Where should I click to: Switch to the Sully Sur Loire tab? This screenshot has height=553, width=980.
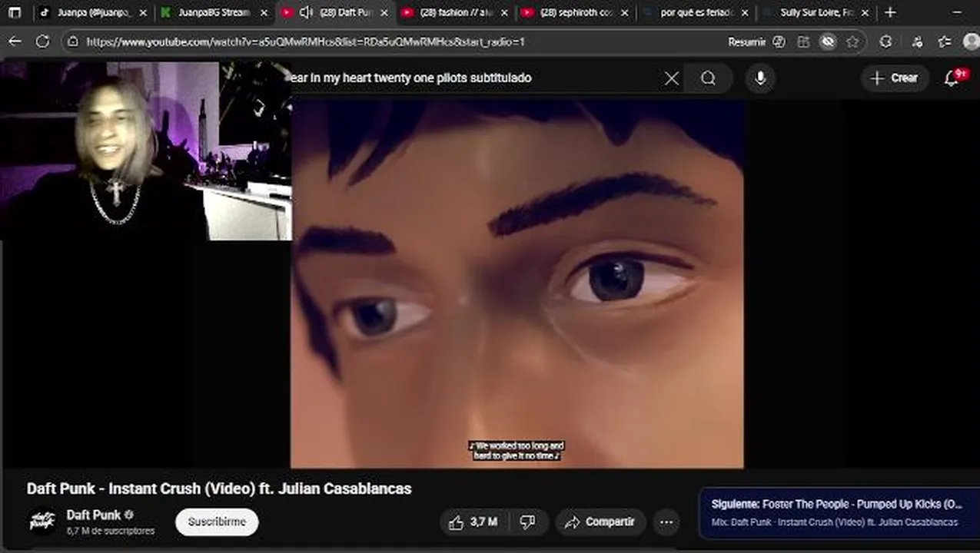click(816, 12)
